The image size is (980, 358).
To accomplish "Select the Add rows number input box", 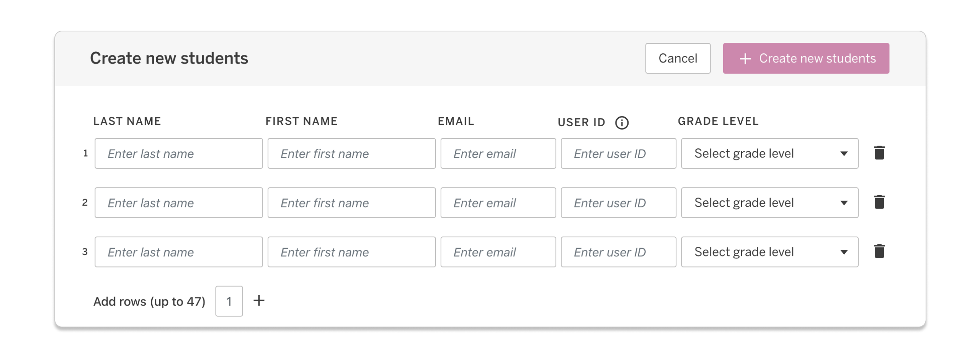I will [x=229, y=301].
